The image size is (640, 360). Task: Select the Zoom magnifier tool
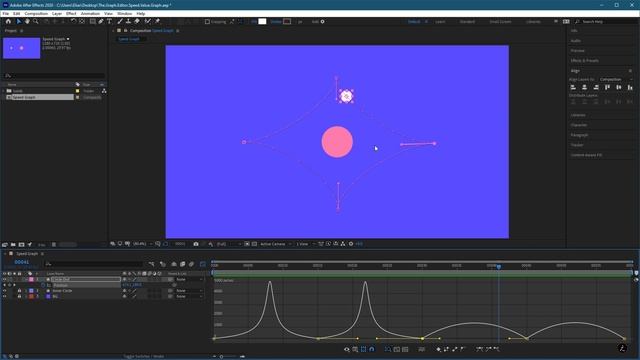pos(36,21)
